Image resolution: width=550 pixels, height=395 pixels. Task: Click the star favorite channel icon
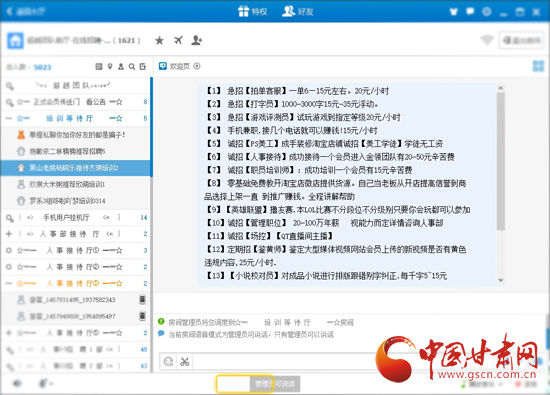pyautogui.click(x=159, y=40)
